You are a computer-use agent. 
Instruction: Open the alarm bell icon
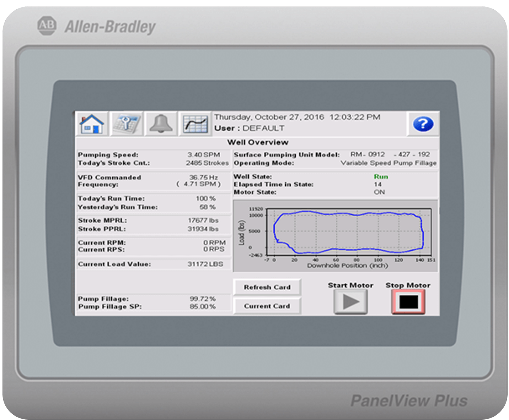[x=161, y=124]
